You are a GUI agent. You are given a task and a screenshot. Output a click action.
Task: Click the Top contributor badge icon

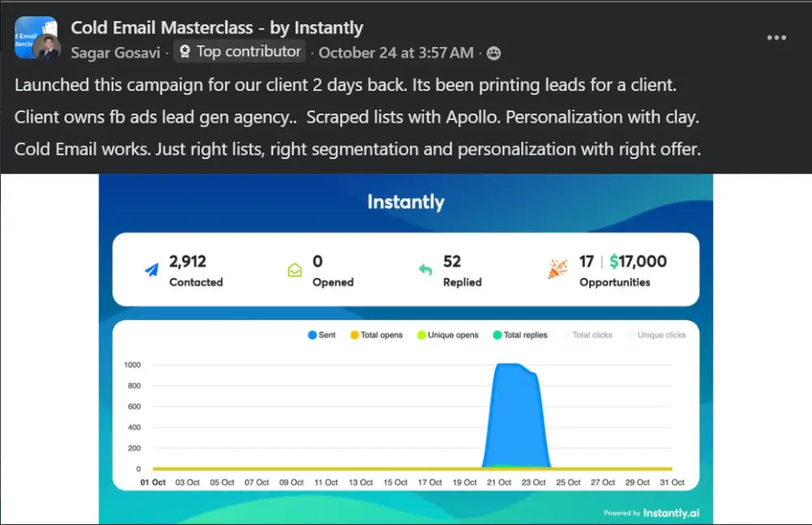(184, 52)
